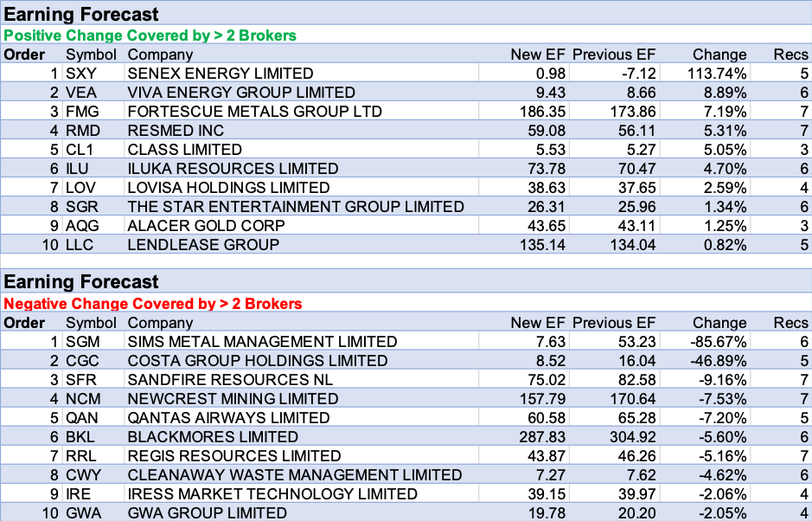Screen dimensions: 812x521
Task: Select RESMED INC company name
Action: 176,131
